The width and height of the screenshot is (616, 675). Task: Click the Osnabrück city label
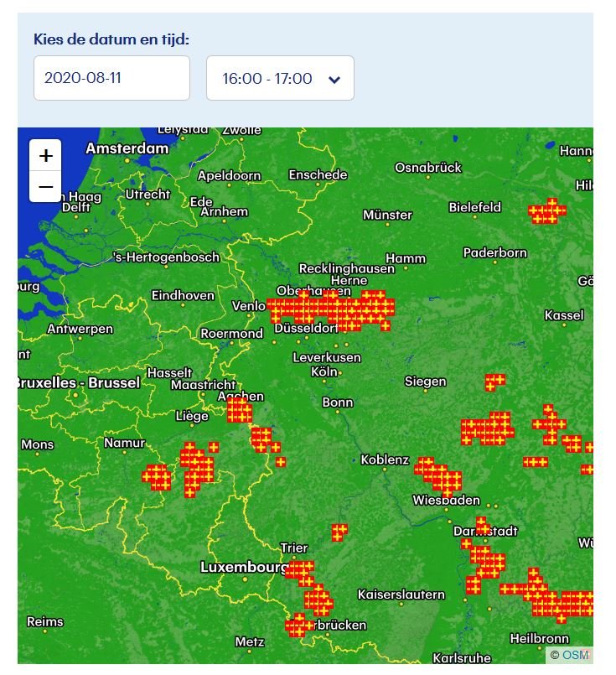tap(428, 168)
